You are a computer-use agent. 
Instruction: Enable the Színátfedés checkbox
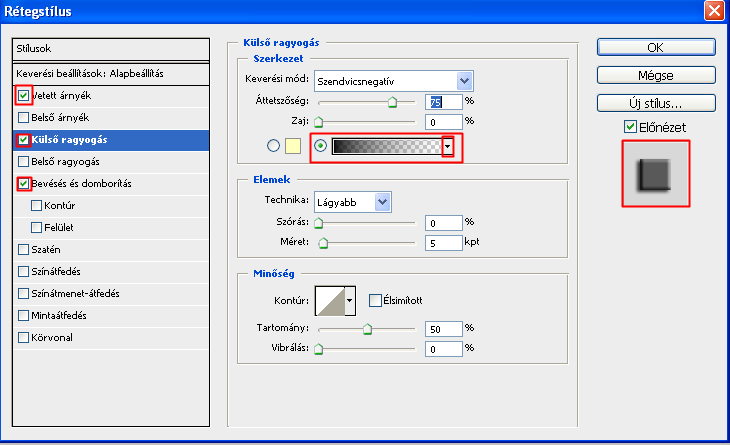click(23, 271)
